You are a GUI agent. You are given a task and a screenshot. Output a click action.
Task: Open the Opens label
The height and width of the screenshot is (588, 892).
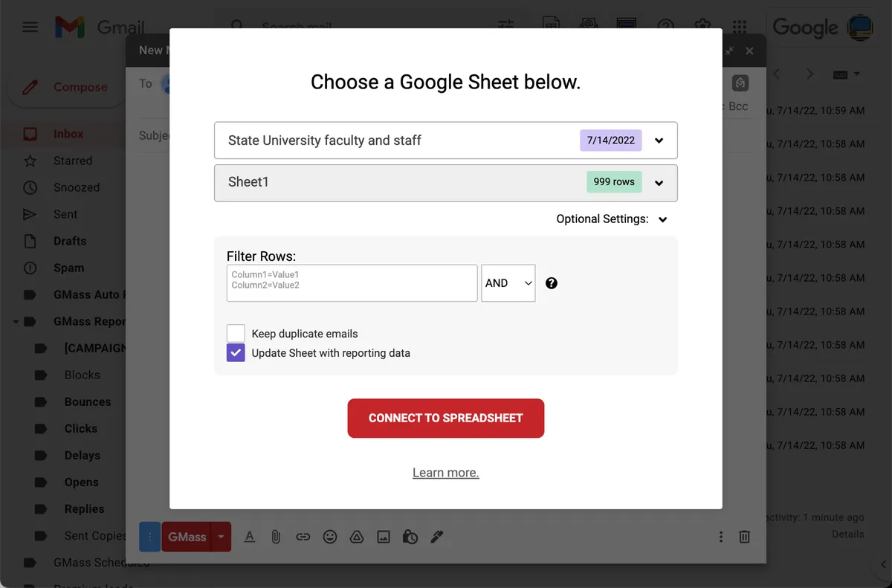pyautogui.click(x=82, y=482)
